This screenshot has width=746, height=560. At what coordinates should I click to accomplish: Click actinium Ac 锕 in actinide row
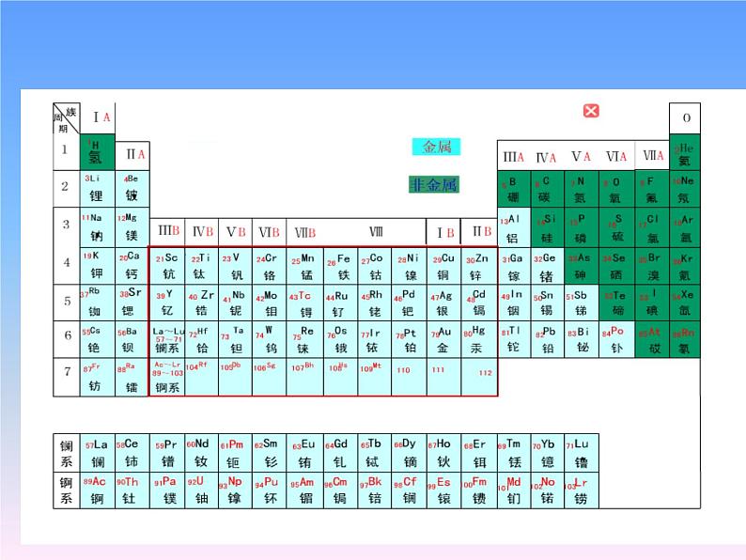pyautogui.click(x=98, y=490)
